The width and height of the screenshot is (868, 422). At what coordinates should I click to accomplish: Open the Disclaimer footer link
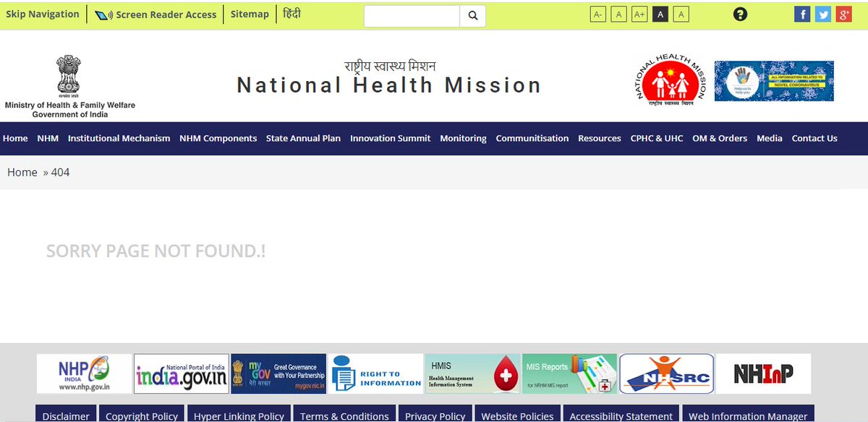point(66,414)
